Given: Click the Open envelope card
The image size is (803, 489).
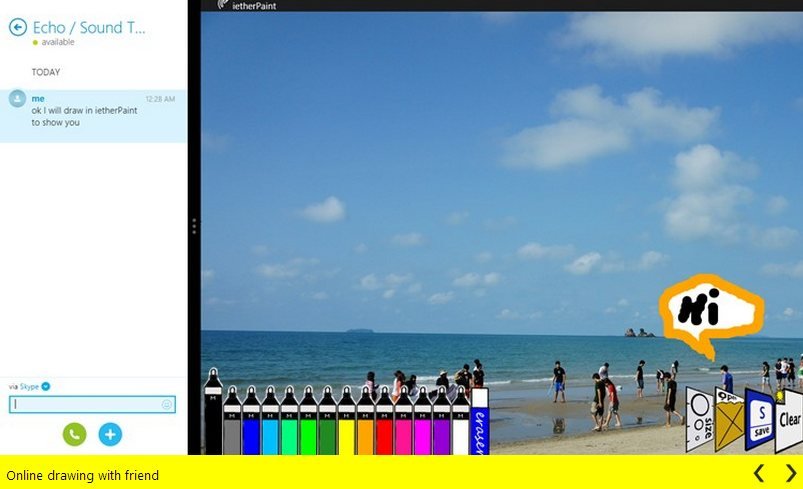Looking at the screenshot, I should (729, 420).
